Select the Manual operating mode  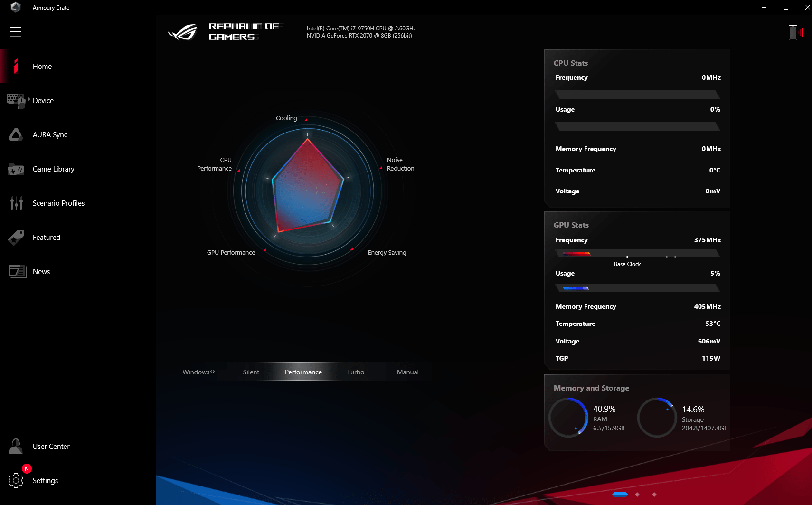pyautogui.click(x=408, y=372)
